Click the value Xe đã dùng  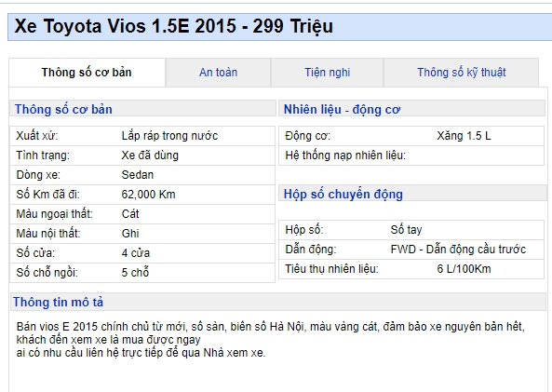click(x=150, y=155)
